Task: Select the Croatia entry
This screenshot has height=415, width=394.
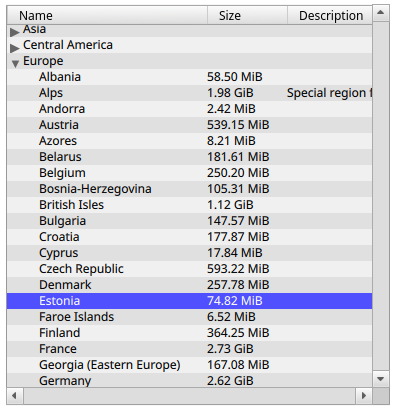Action: pyautogui.click(x=189, y=237)
